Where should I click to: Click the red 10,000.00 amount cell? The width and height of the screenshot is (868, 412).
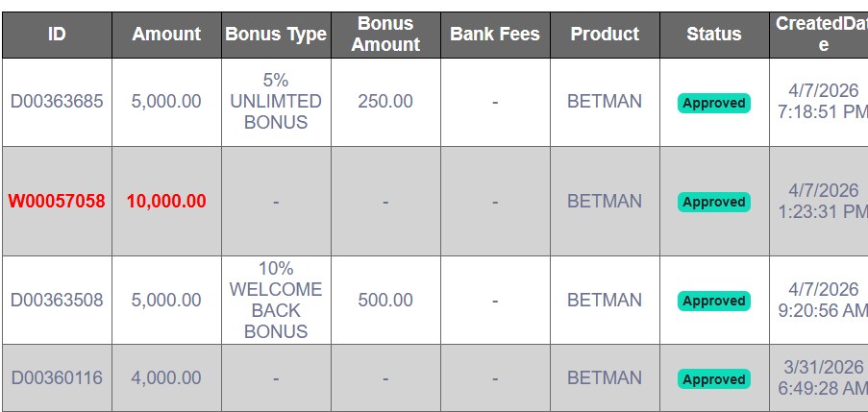[x=166, y=202]
